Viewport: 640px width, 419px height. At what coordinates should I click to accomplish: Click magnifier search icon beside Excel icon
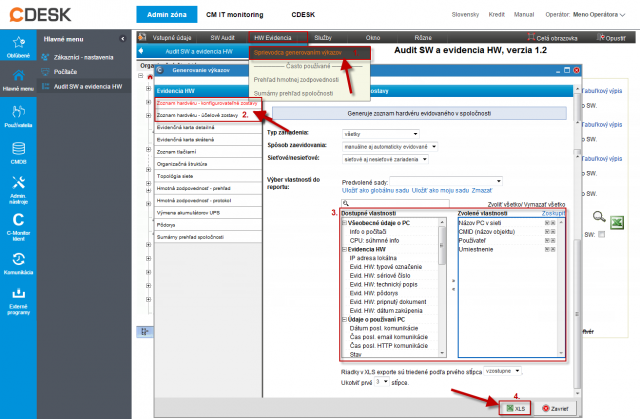[599, 216]
